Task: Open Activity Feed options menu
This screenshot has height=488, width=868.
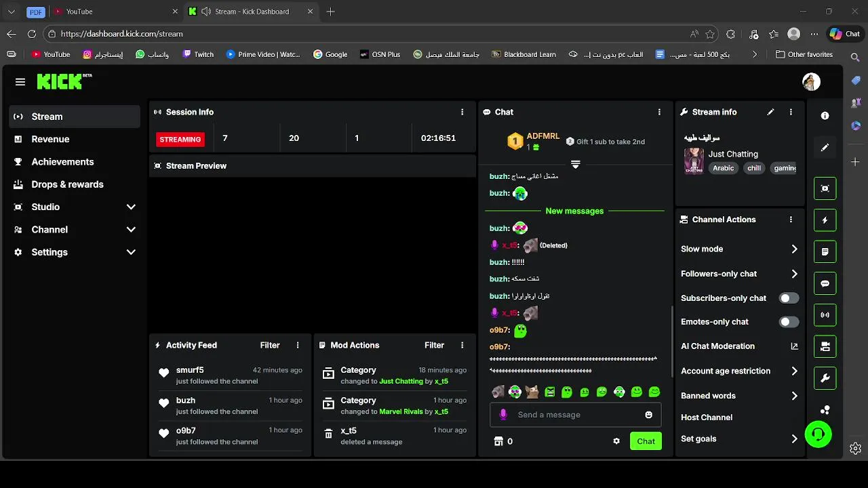Action: (x=298, y=345)
